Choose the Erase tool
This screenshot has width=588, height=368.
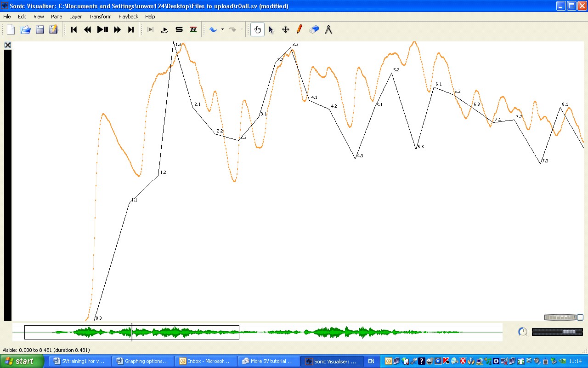(x=314, y=29)
